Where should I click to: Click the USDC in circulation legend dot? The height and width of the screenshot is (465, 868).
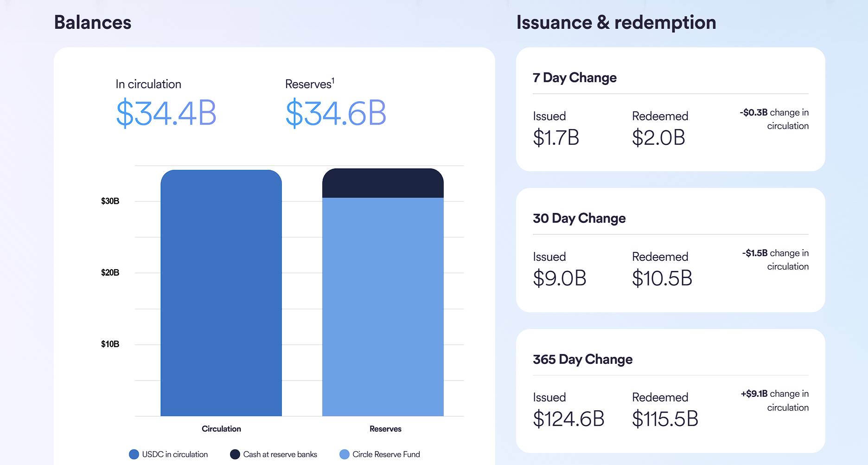[x=134, y=454]
